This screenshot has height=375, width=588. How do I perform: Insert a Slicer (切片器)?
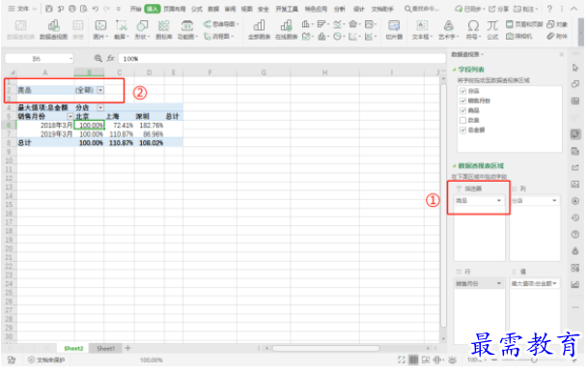pos(394,29)
